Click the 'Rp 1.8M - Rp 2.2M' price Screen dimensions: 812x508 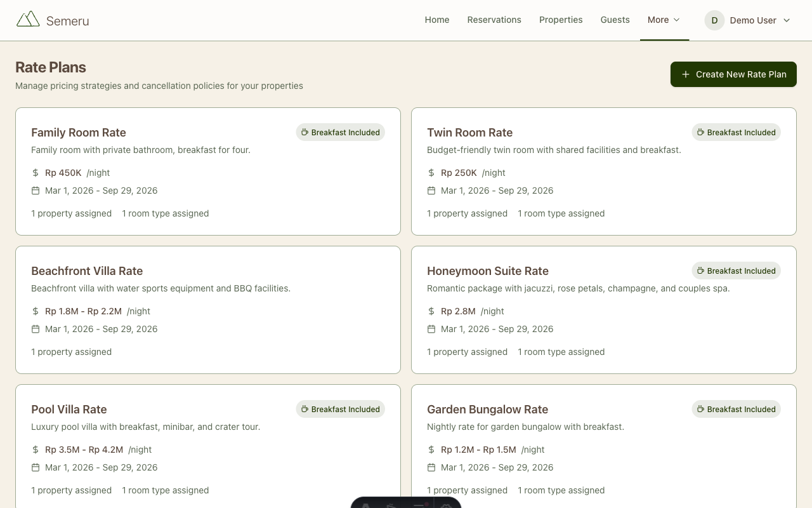point(84,311)
